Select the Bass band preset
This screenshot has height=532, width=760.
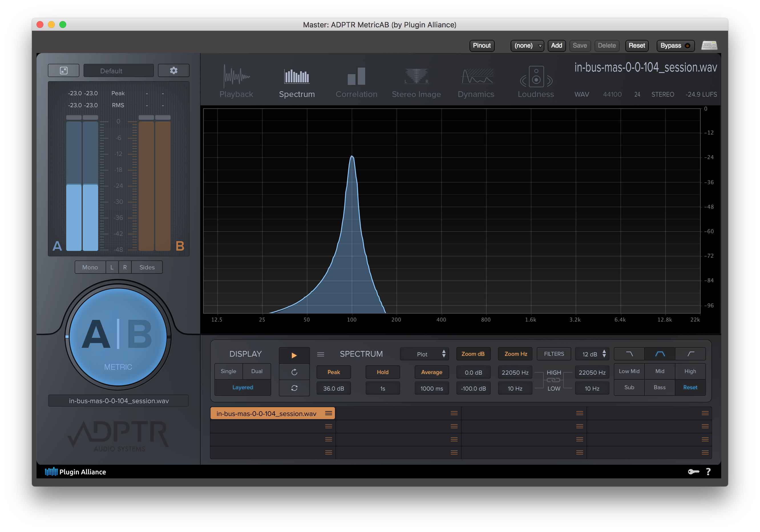point(660,387)
